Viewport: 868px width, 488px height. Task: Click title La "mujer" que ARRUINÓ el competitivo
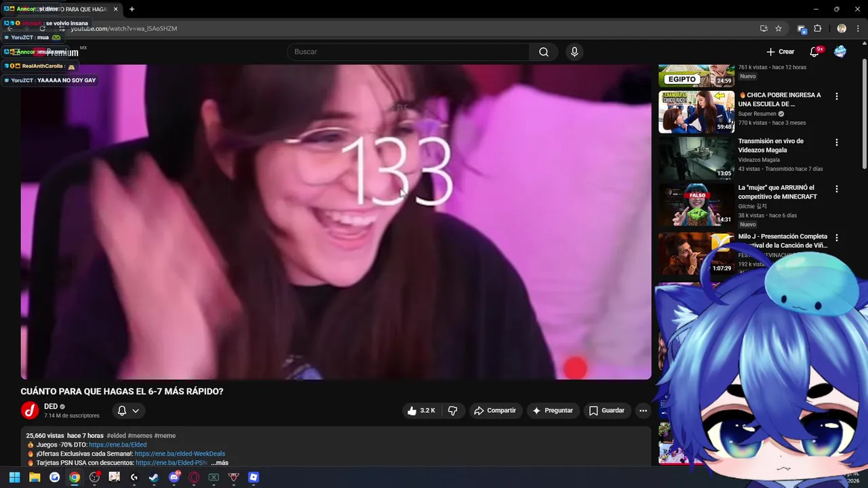pyautogui.click(x=777, y=192)
